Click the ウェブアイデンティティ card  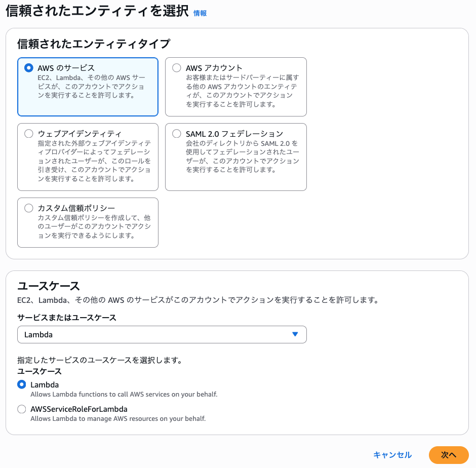coord(88,157)
